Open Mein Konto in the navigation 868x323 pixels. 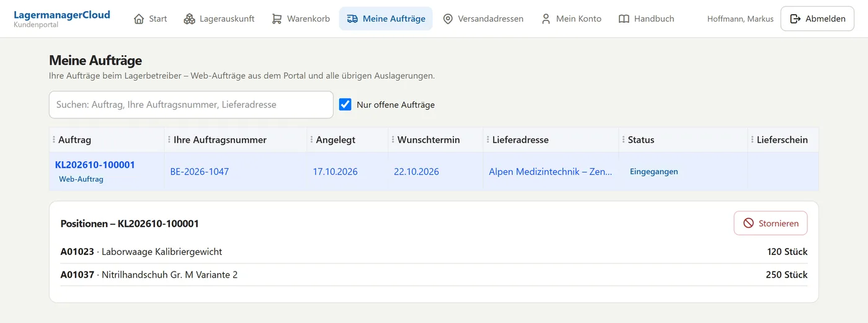[x=571, y=19]
